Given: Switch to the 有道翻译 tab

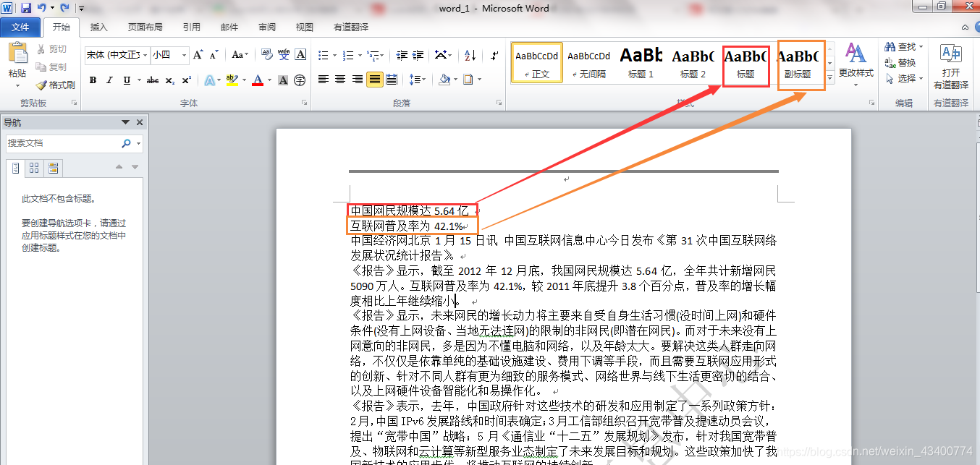Looking at the screenshot, I should [351, 27].
